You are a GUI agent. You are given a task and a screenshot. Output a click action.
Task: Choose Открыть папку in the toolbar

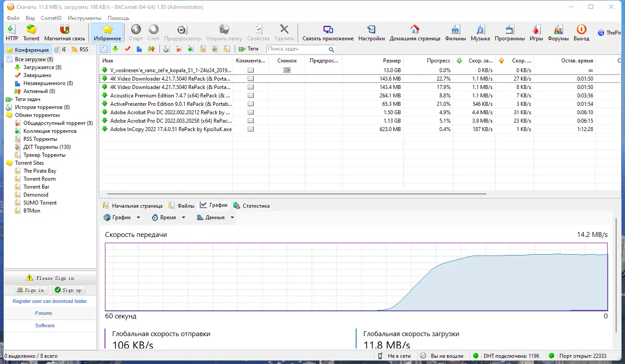[224, 33]
